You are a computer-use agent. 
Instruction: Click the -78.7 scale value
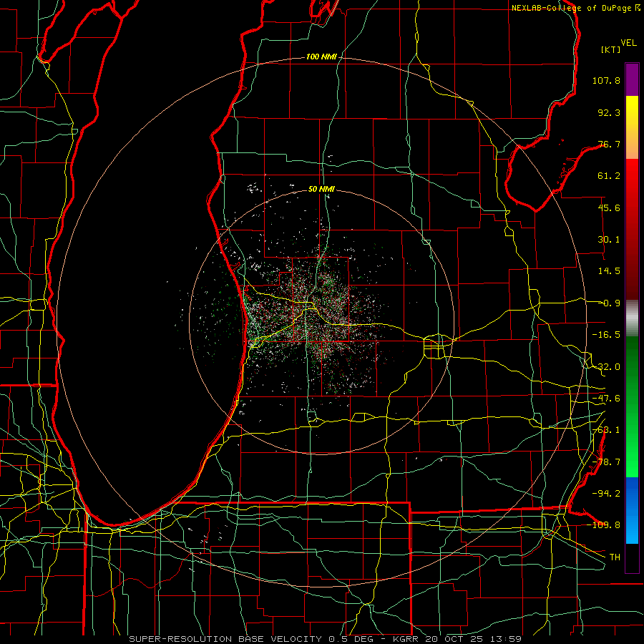pos(606,462)
